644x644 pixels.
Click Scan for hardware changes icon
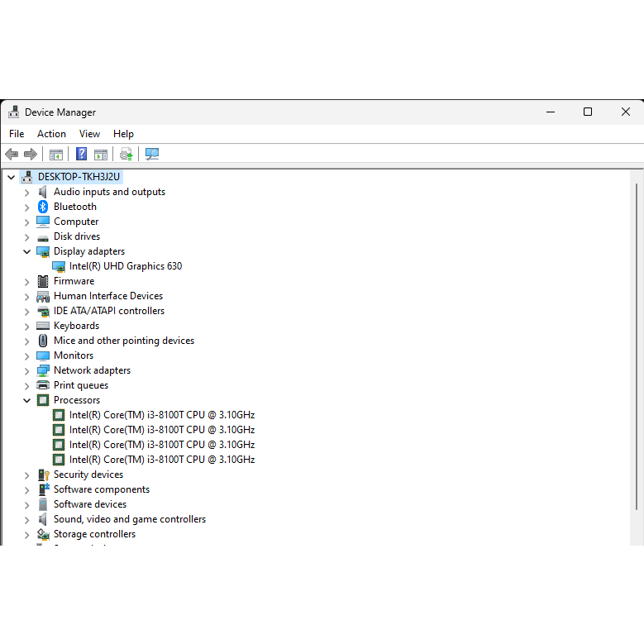tap(152, 154)
